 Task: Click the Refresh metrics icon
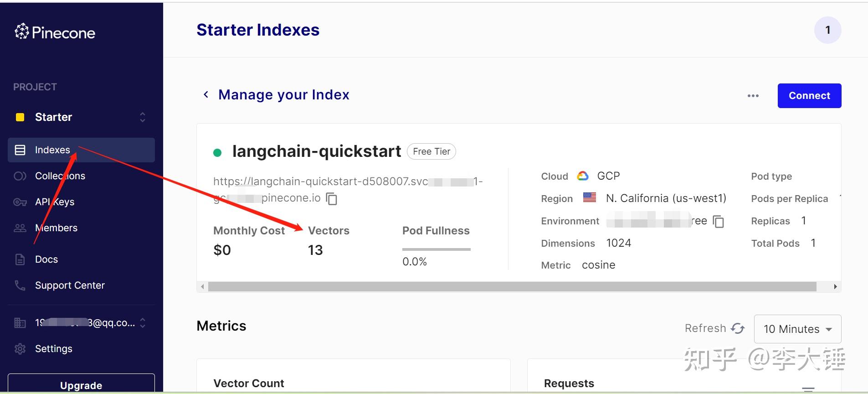point(738,328)
